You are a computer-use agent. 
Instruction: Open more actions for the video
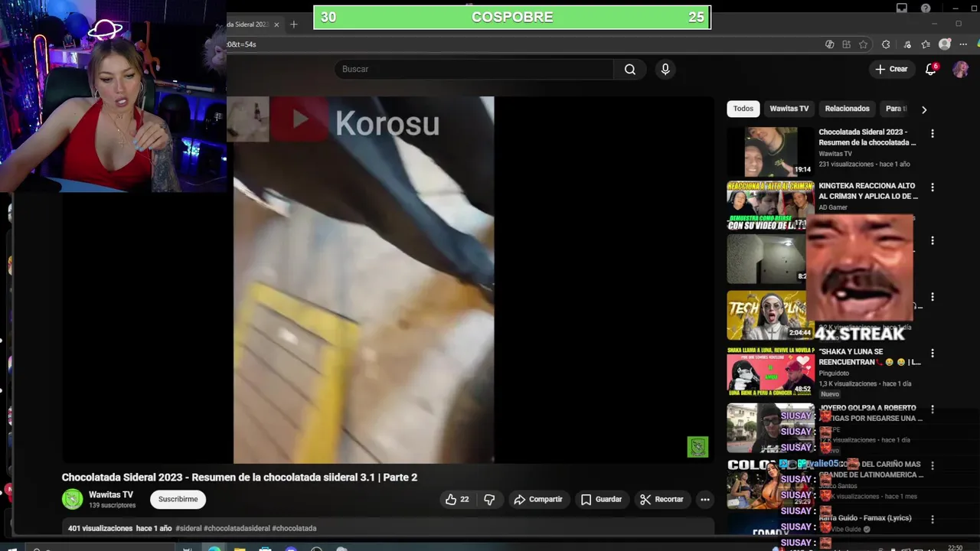point(704,499)
